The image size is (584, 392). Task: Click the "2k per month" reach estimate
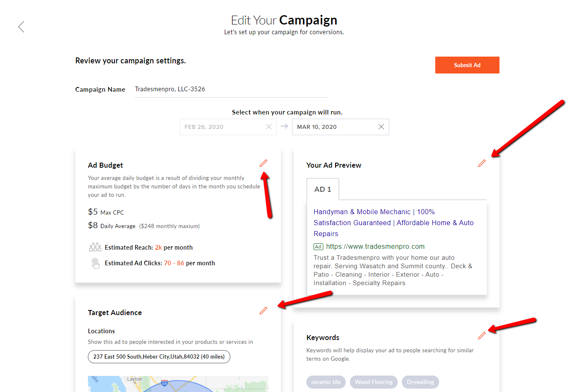pos(174,248)
